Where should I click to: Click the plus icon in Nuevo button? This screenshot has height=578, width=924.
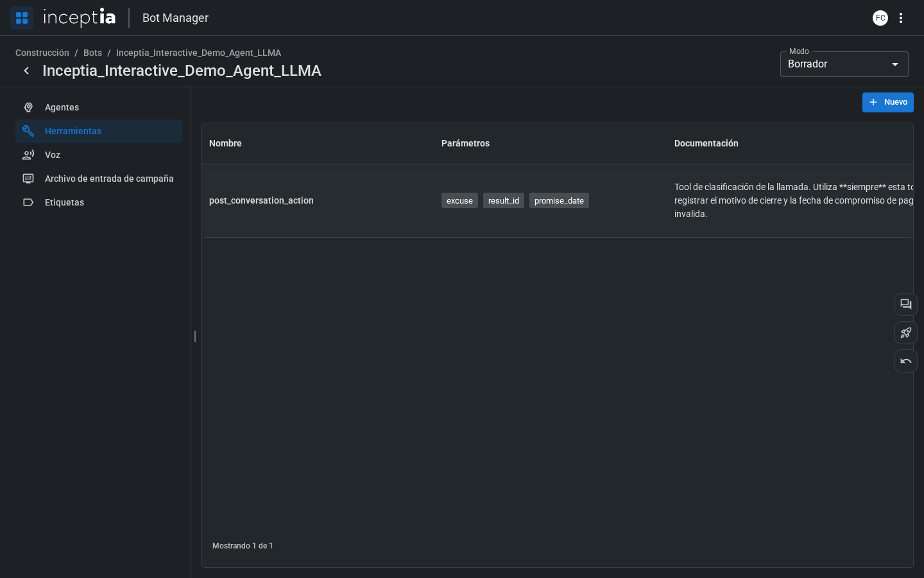873,102
